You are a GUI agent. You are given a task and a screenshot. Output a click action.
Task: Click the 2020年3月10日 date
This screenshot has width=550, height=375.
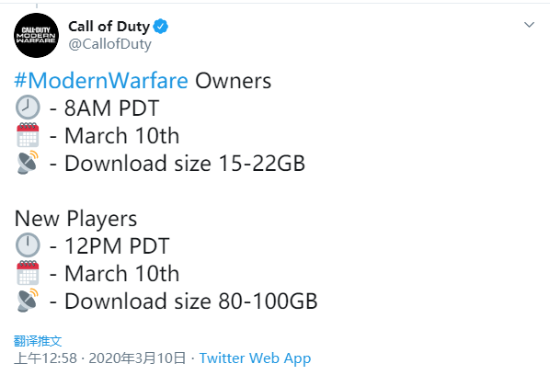pos(137,358)
